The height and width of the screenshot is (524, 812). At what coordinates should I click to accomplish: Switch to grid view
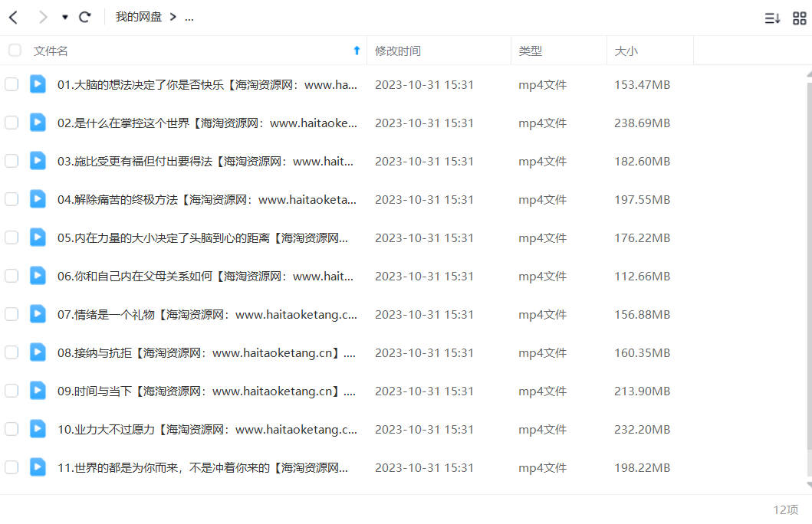pos(800,18)
